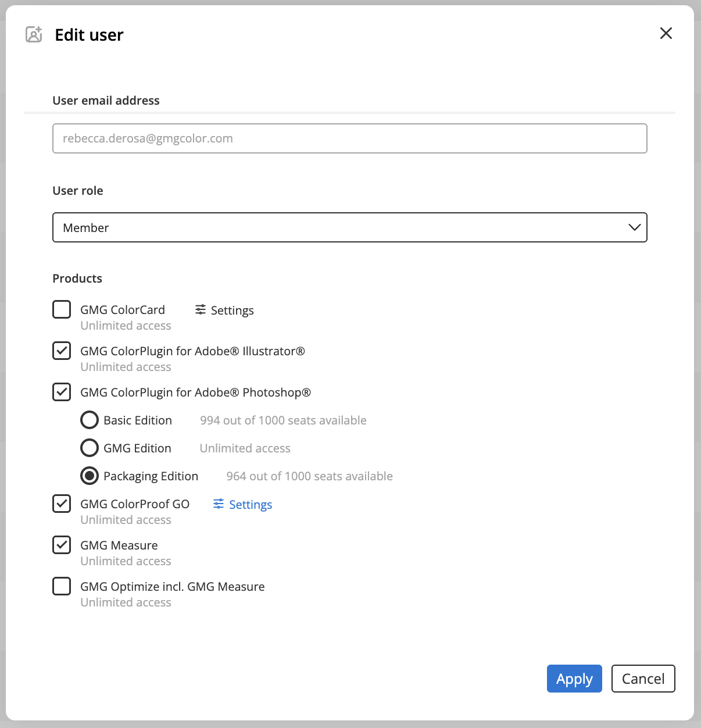
Task: Click '964 out of 1000 seats available' text
Action: [310, 476]
